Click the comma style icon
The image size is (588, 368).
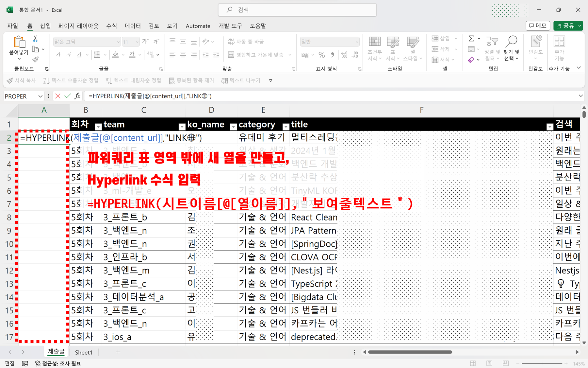(x=333, y=55)
